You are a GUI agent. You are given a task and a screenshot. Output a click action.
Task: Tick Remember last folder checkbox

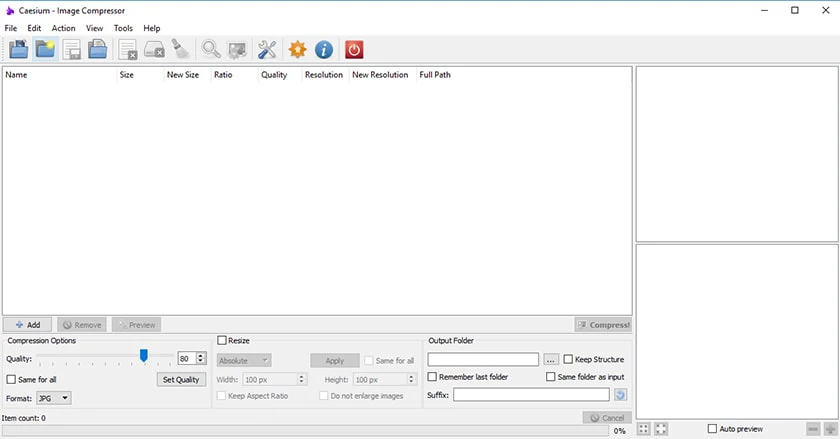(432, 377)
